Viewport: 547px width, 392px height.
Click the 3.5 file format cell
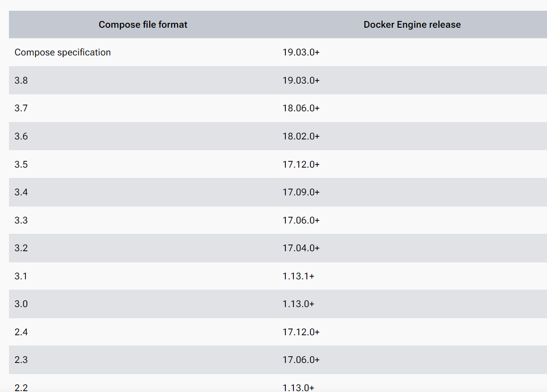(x=143, y=164)
